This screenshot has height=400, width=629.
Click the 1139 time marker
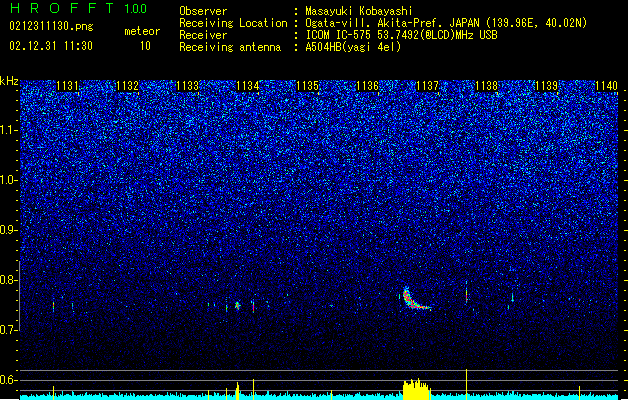547,86
